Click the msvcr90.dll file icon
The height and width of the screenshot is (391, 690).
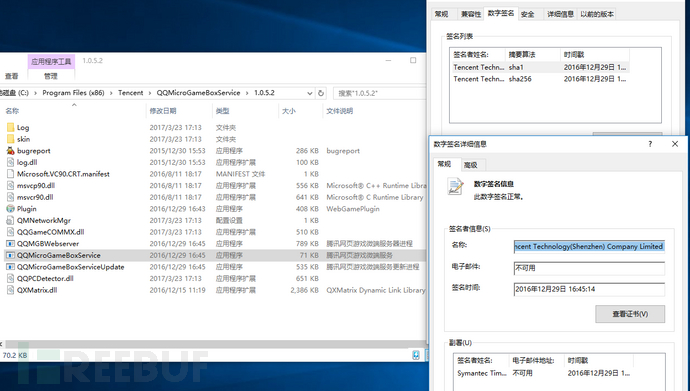11,197
